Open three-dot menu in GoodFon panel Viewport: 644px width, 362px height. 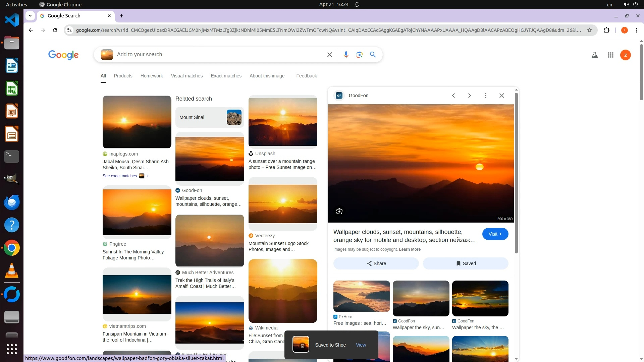tap(485, 96)
